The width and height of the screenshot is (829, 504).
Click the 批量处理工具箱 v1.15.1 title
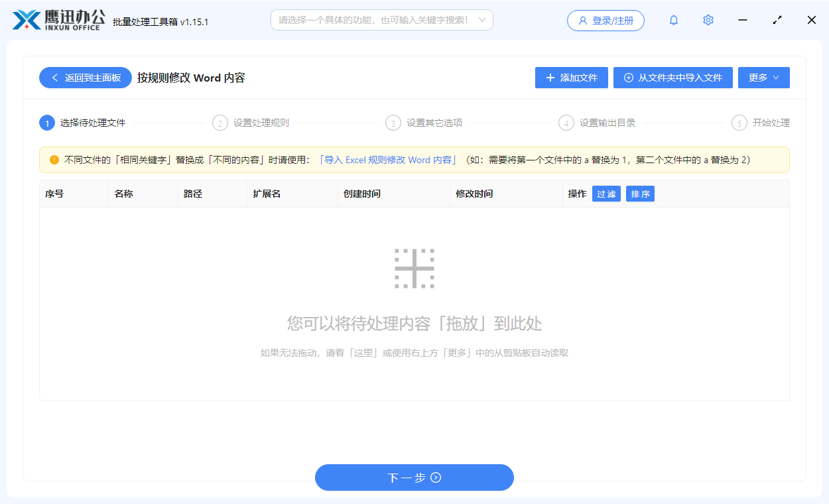pyautogui.click(x=160, y=22)
